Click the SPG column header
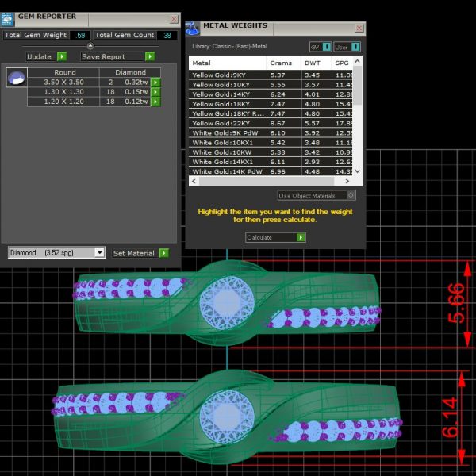Screen dimensions: 476x476 [x=342, y=63]
